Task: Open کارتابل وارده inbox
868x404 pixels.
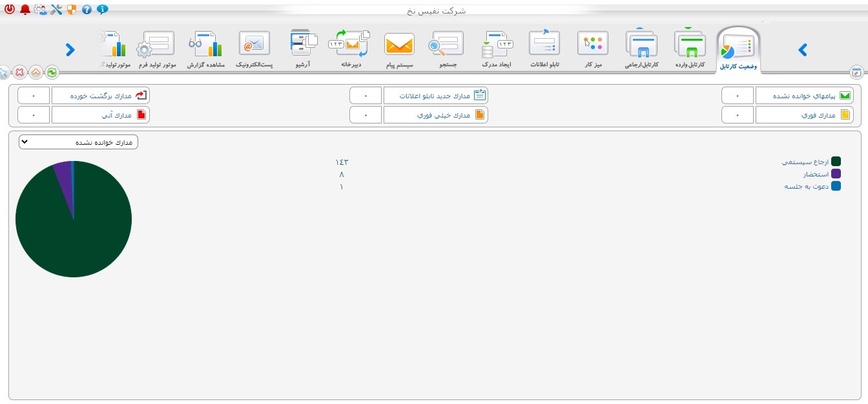Action: click(x=690, y=49)
